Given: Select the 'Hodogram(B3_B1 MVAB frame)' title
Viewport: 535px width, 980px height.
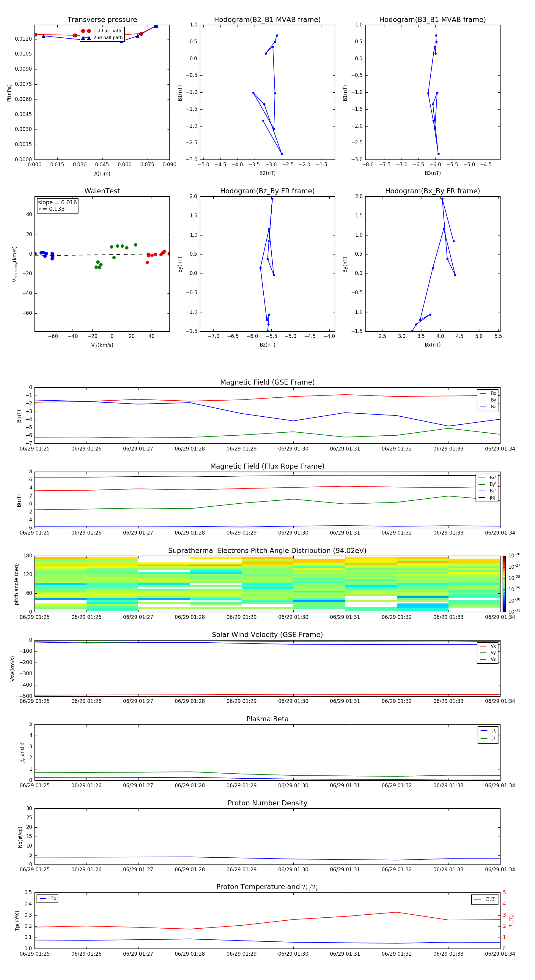Looking at the screenshot, I should click(x=432, y=19).
